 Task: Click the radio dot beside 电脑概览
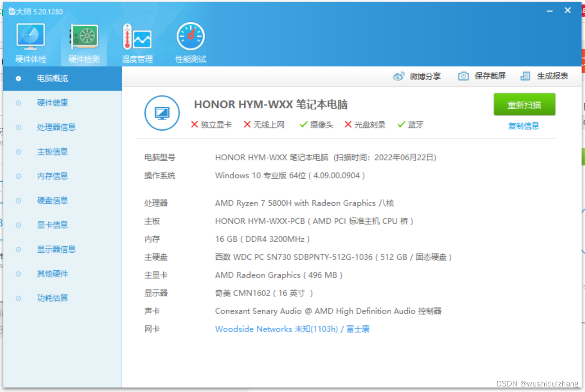[x=18, y=78]
